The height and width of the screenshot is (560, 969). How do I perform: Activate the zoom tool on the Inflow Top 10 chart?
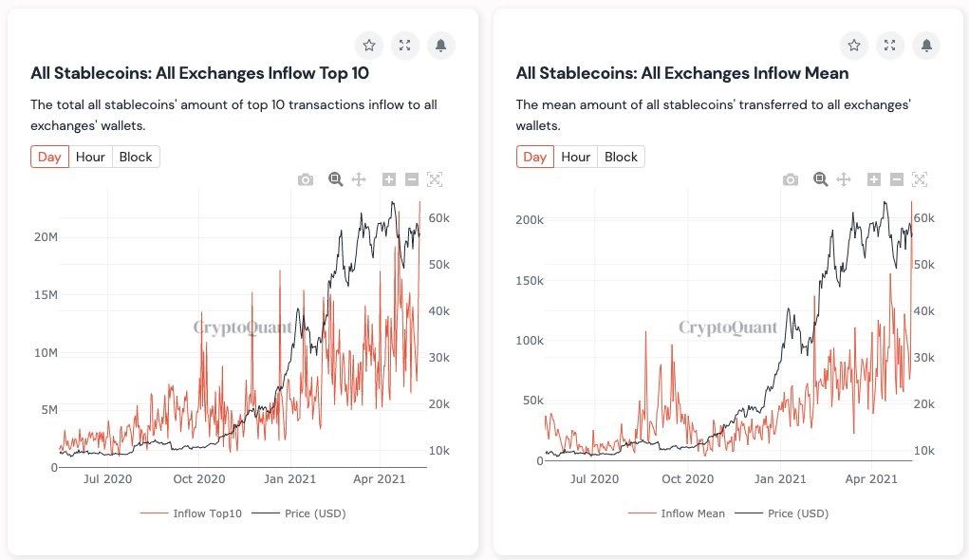click(x=335, y=178)
